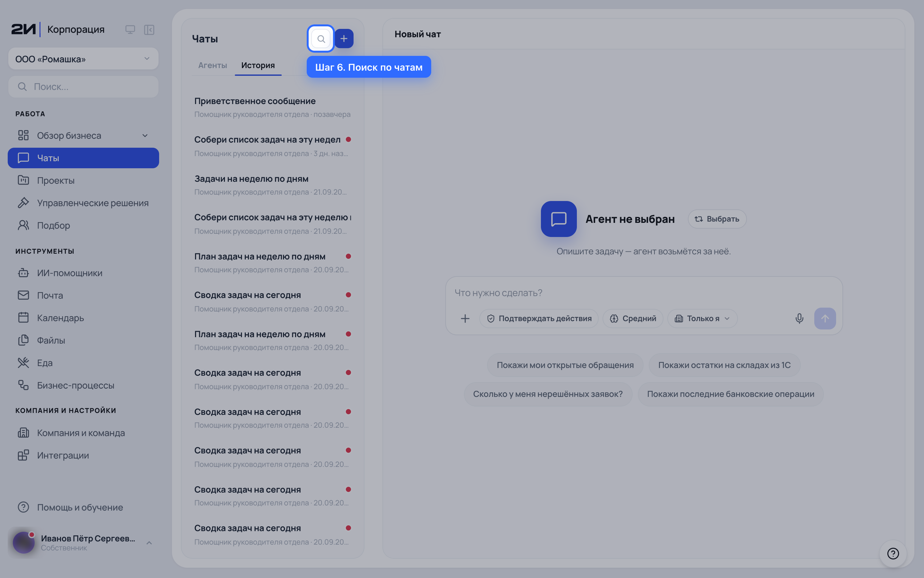Click the microphone voice input icon
Image resolution: width=924 pixels, height=578 pixels.
pyautogui.click(x=799, y=319)
